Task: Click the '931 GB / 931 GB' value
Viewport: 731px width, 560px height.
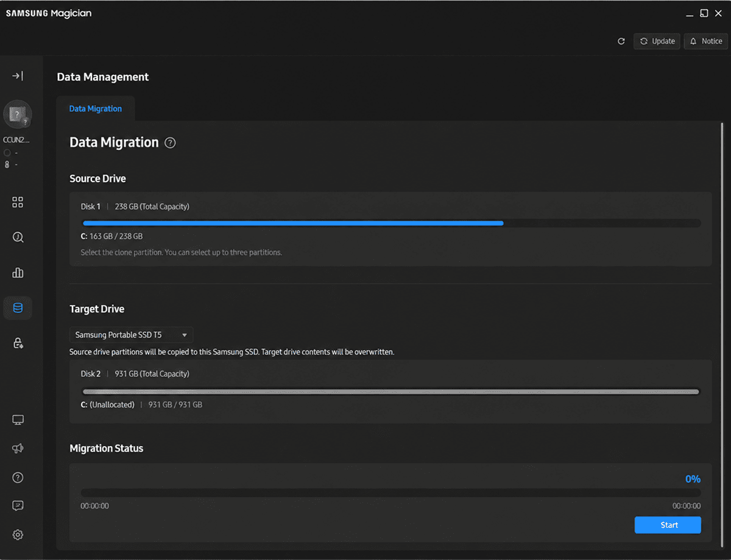Action: pos(175,405)
